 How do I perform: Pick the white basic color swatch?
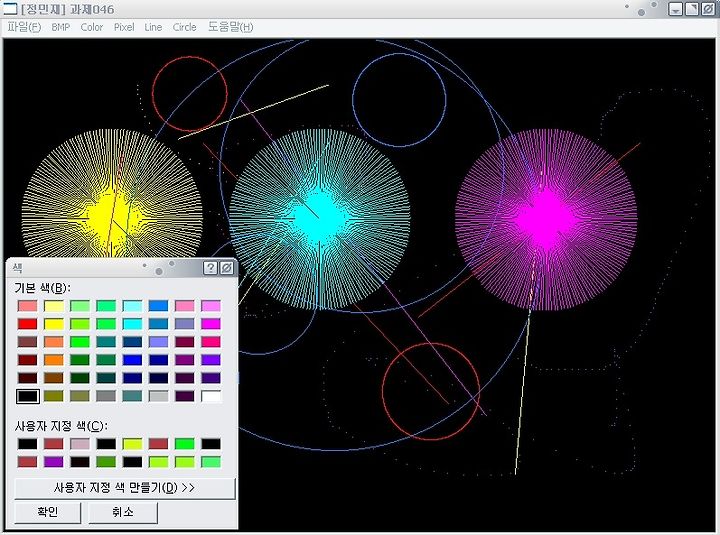[211, 396]
